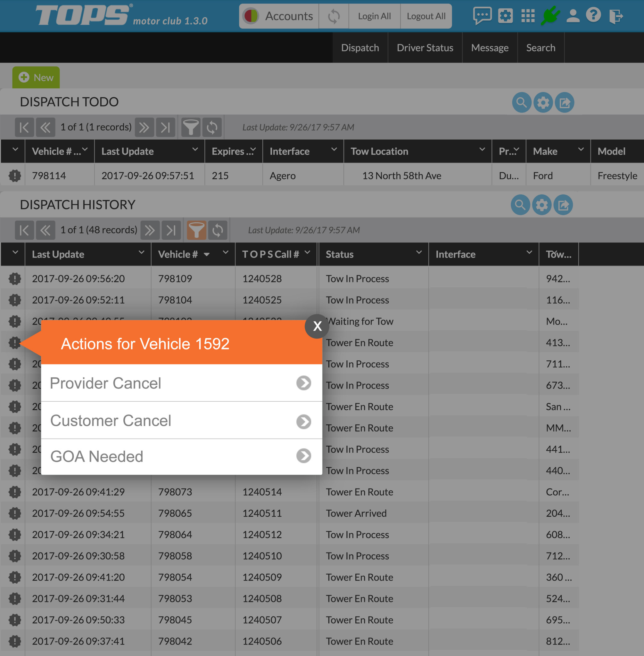
Task: Open the Search tab
Action: (541, 47)
